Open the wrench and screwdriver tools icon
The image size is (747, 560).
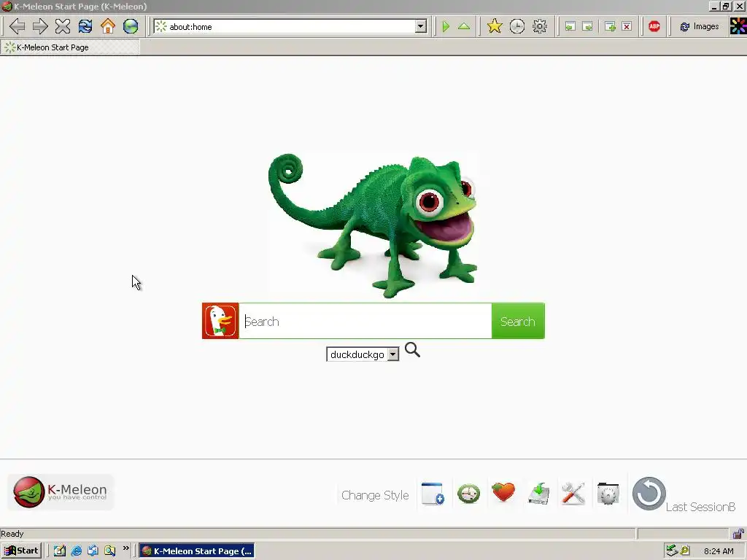pos(573,494)
